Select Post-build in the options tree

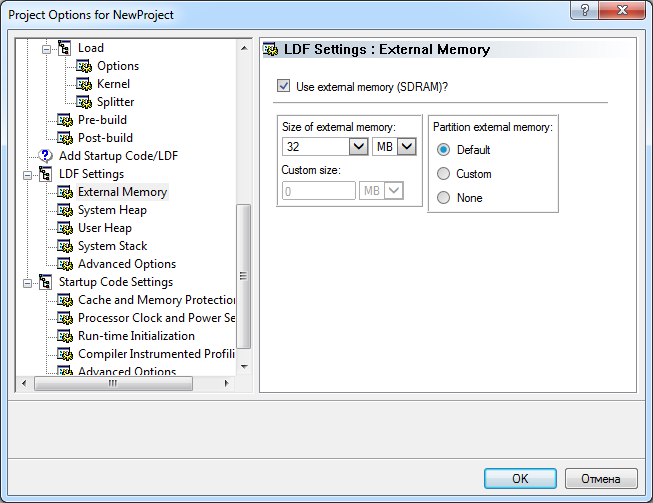coord(105,138)
